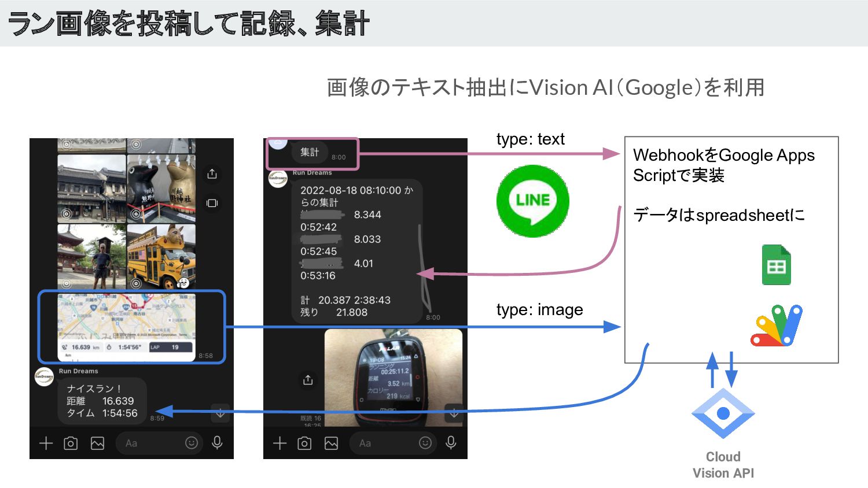This screenshot has height=488, width=868.
Task: Click 'type: image' label
Action: pos(539,310)
